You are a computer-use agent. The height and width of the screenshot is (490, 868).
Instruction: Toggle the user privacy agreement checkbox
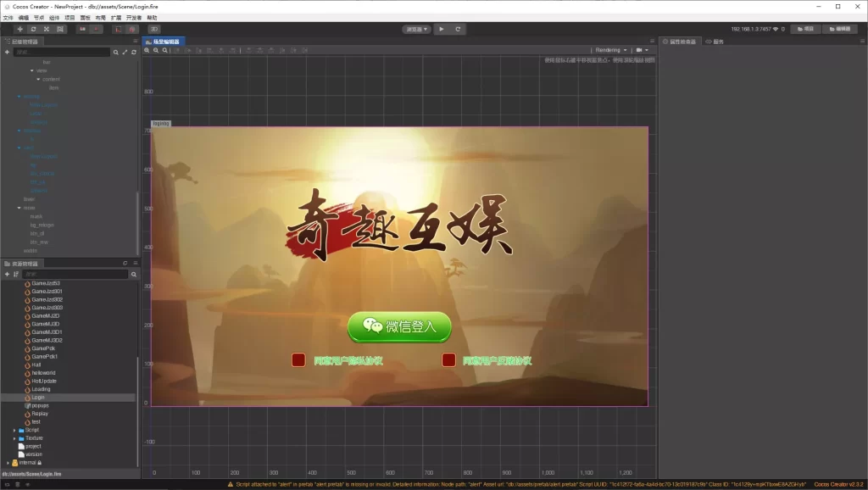pyautogui.click(x=298, y=360)
